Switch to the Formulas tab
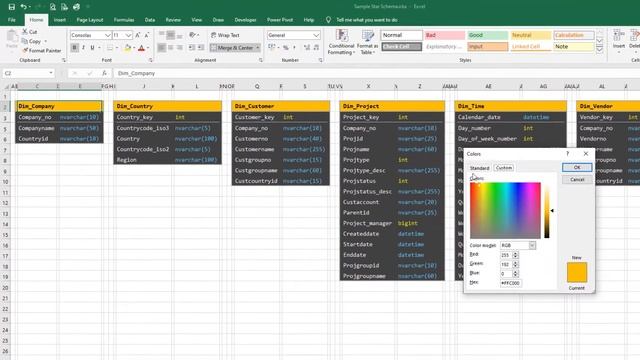The height and width of the screenshot is (360, 640). (124, 20)
